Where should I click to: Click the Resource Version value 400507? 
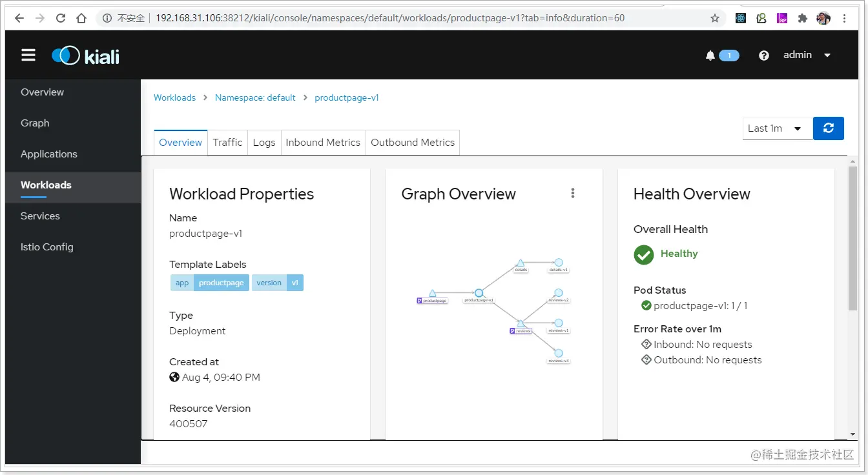pyautogui.click(x=189, y=424)
